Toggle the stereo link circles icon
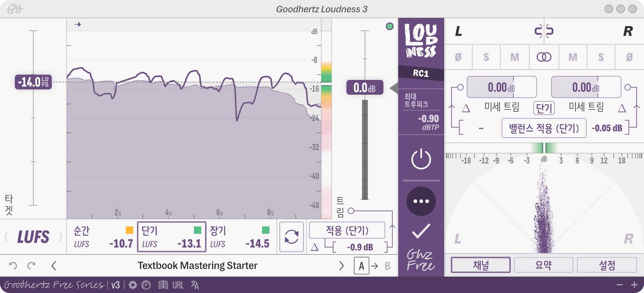This screenshot has height=293, width=644. point(544,57)
